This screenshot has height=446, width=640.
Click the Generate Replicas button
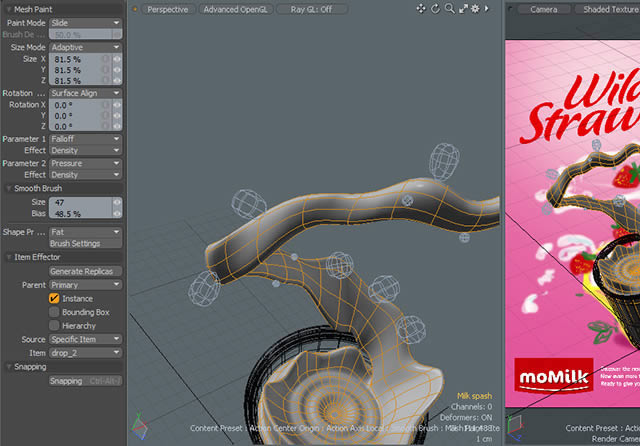click(85, 271)
